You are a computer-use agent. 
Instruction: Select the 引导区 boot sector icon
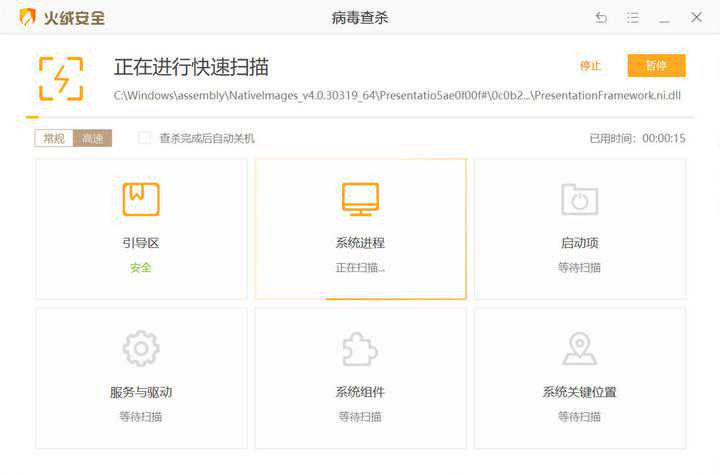pos(141,199)
